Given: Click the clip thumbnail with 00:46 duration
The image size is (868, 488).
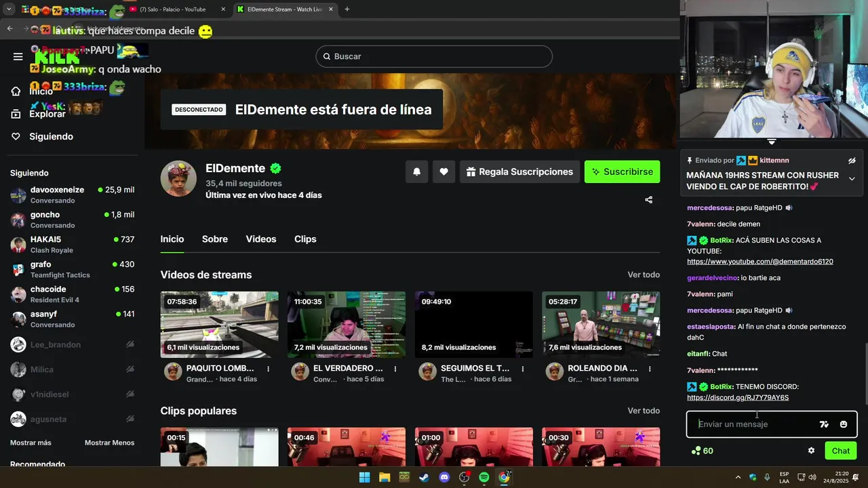Looking at the screenshot, I should [x=347, y=447].
